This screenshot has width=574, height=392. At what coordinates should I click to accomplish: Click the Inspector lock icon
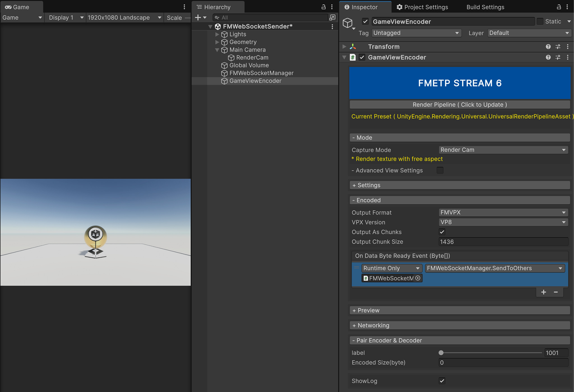point(559,7)
